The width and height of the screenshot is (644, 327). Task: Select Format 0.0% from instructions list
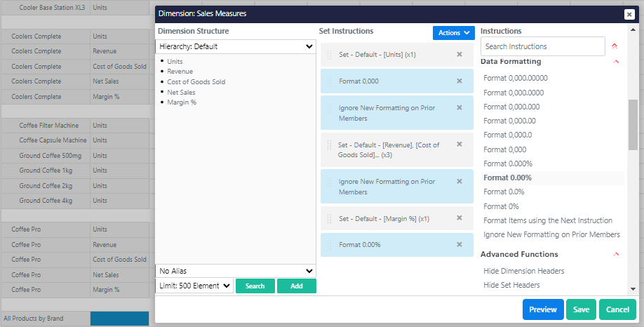504,192
